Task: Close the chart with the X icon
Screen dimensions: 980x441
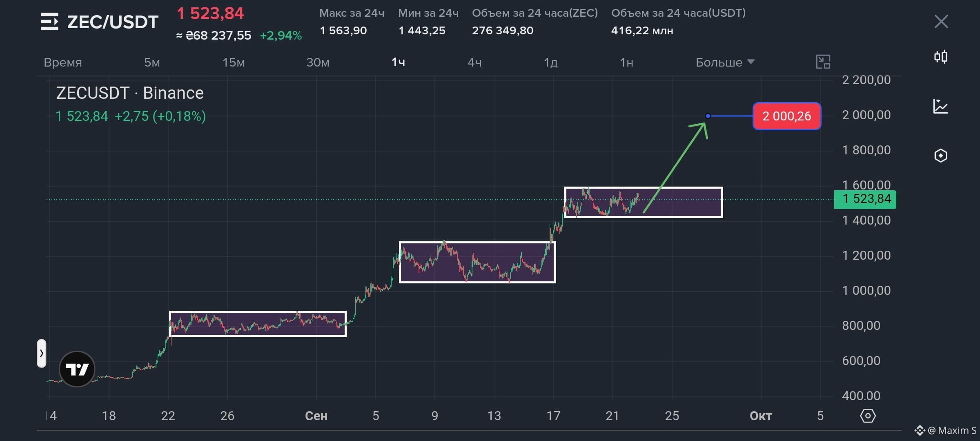Action: pos(941,22)
